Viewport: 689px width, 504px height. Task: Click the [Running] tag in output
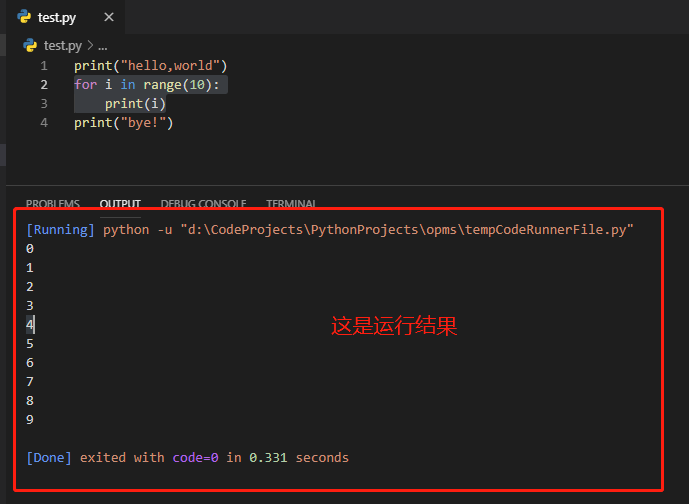tap(61, 230)
